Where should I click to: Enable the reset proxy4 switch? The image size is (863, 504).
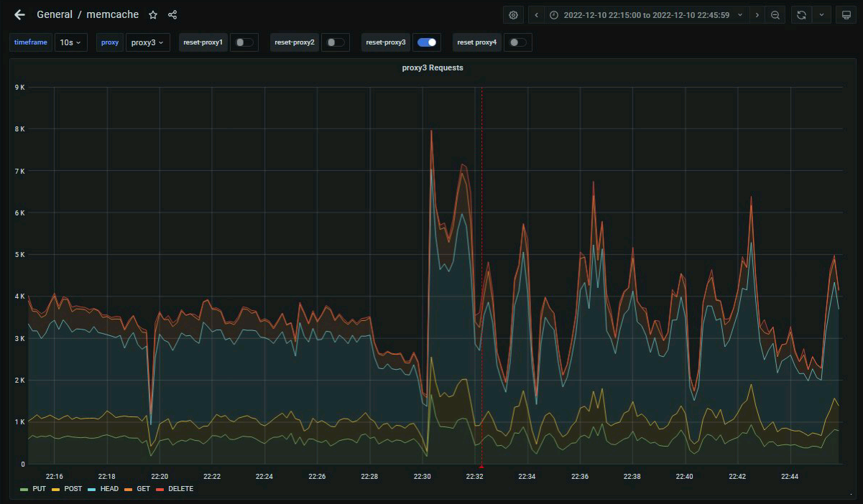517,42
